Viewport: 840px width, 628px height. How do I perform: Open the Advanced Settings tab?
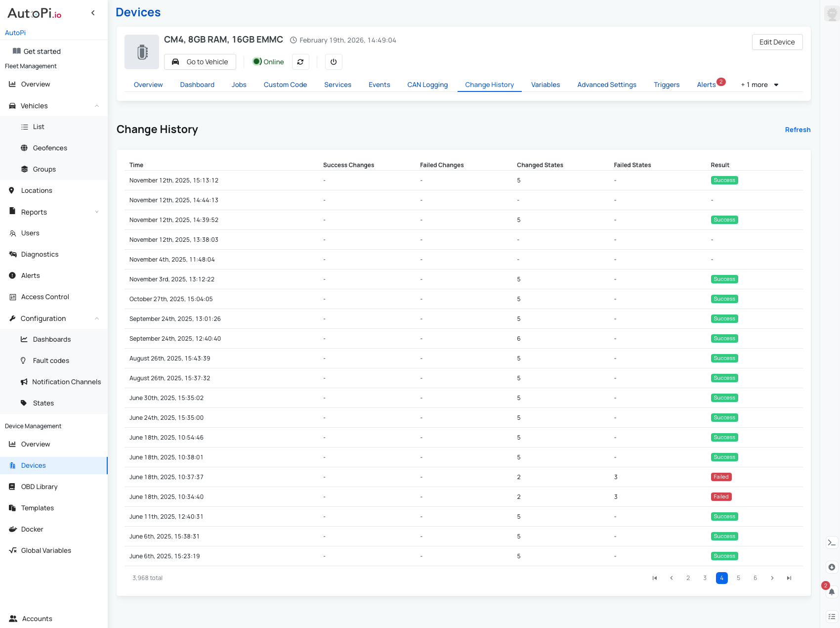tap(607, 85)
